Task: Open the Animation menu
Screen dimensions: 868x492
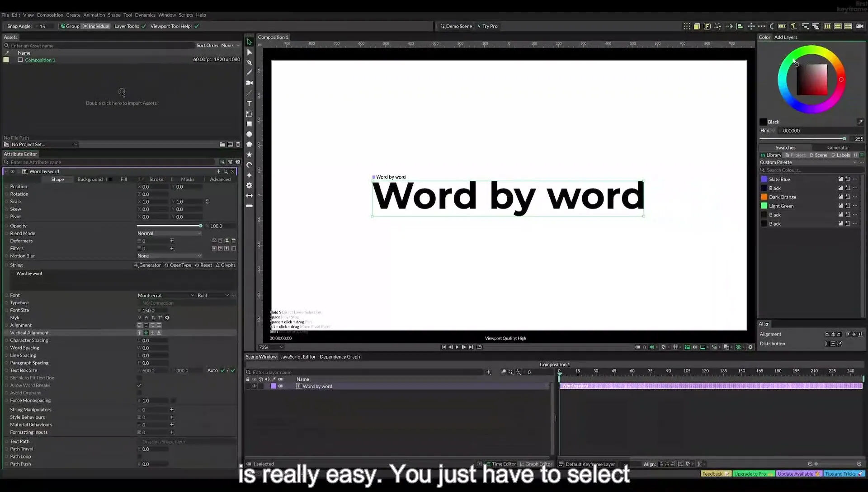Action: click(x=94, y=15)
